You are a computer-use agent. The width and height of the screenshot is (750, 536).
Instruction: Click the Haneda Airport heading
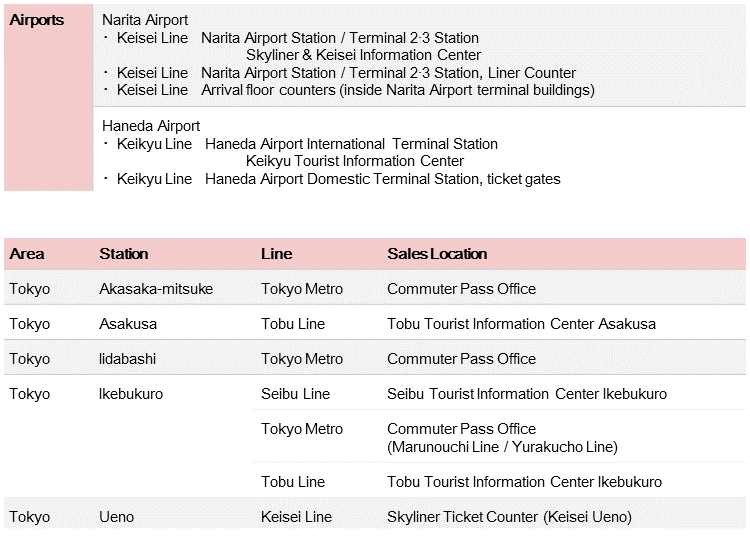151,126
